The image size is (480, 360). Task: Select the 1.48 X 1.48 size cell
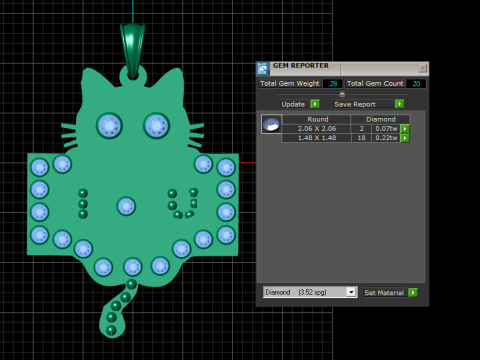317,138
